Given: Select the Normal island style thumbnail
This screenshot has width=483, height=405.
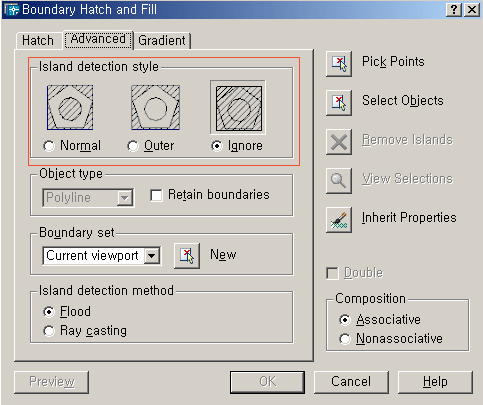Looking at the screenshot, I should [x=70, y=107].
